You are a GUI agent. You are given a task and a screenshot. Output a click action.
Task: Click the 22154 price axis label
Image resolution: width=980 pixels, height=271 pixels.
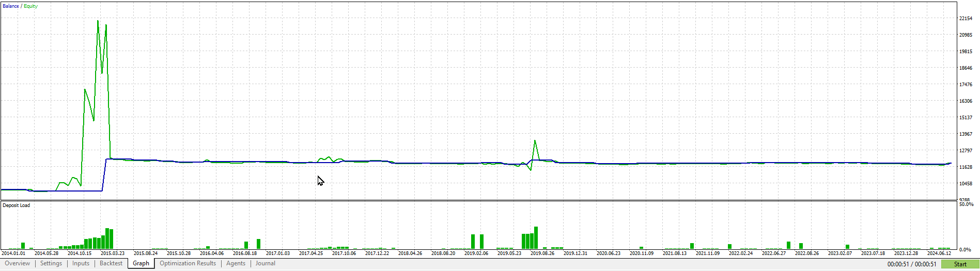(x=966, y=19)
